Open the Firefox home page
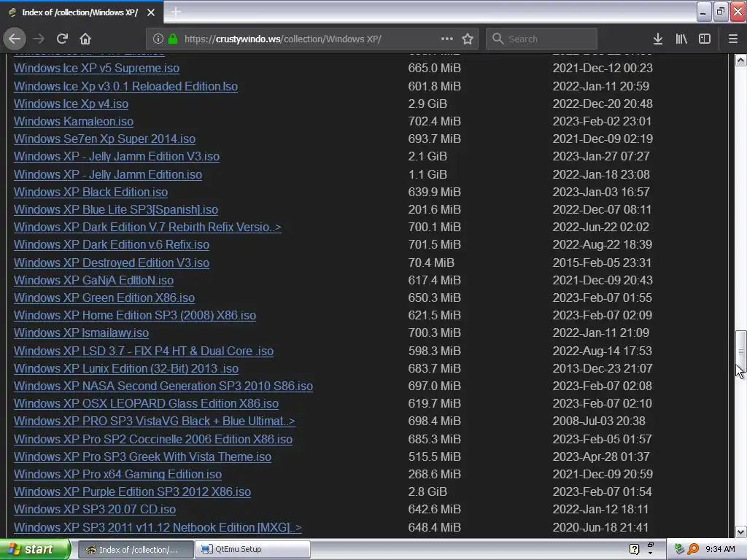The height and width of the screenshot is (560, 747). (85, 39)
